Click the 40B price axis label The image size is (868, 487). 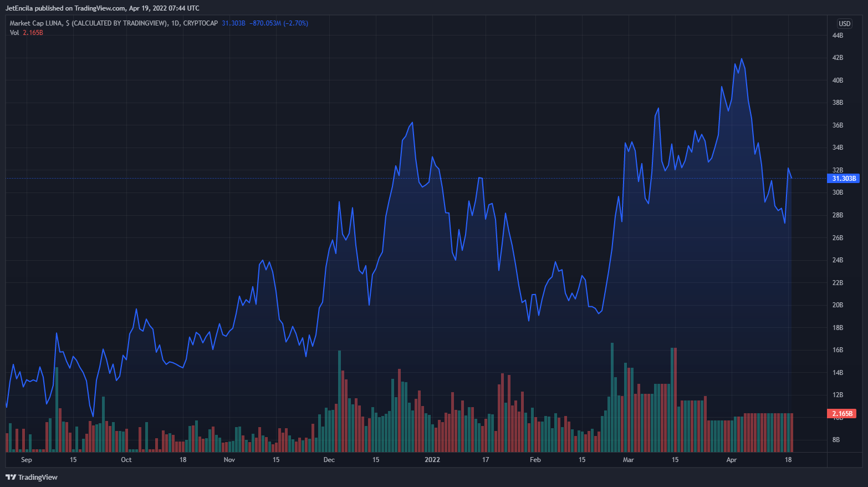pos(838,80)
